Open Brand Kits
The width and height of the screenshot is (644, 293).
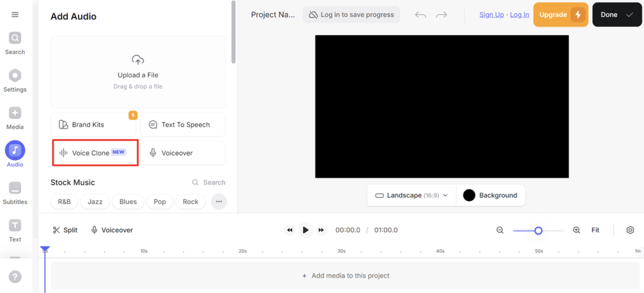click(93, 125)
